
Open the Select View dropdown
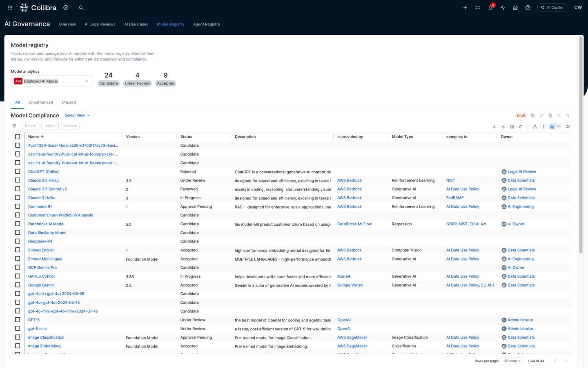pos(77,115)
